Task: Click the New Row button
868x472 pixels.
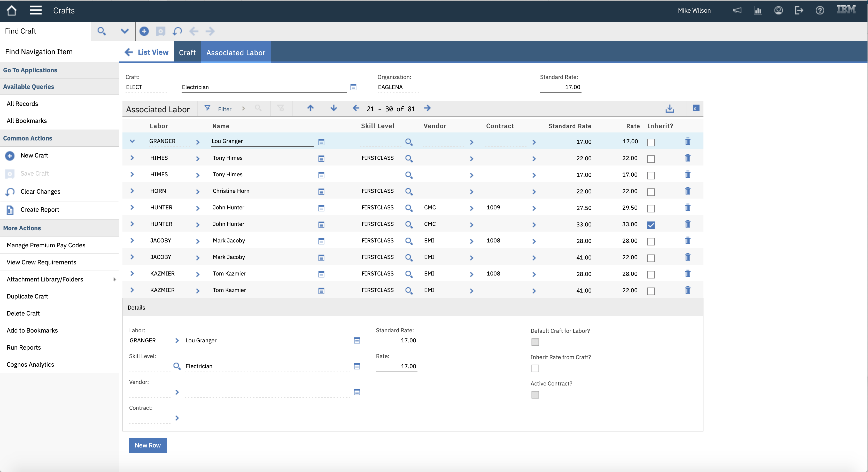Action: [x=148, y=445]
